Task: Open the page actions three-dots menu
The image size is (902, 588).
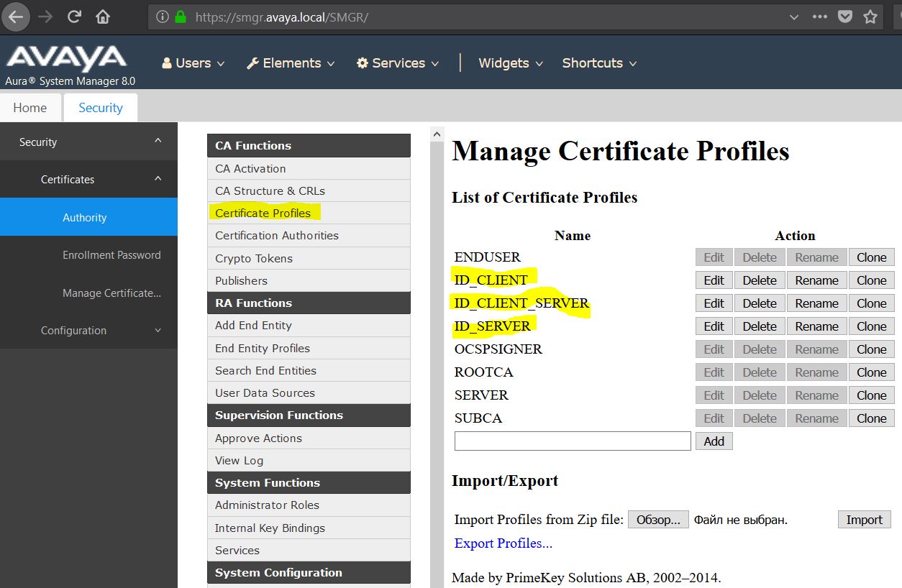Action: click(819, 17)
